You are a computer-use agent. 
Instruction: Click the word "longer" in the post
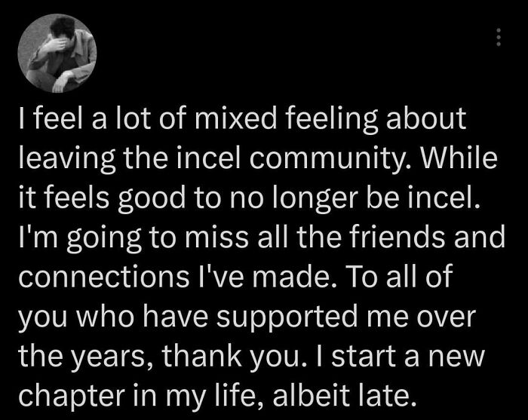click(x=314, y=198)
